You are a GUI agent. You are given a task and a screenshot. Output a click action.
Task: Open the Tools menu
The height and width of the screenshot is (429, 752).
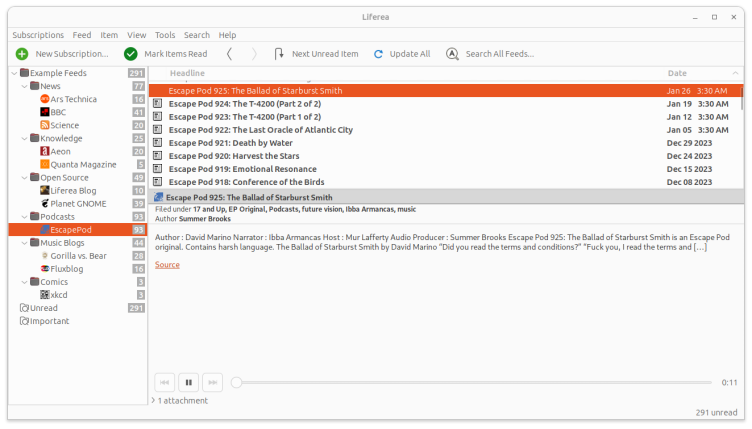(165, 35)
